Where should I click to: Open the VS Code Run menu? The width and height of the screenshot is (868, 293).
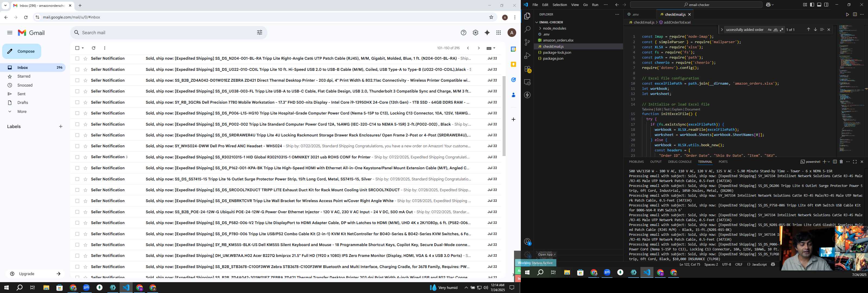click(x=595, y=5)
